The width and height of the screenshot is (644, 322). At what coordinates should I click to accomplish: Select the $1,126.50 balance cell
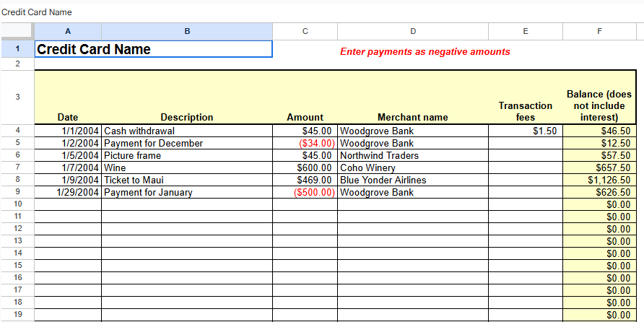click(x=599, y=180)
